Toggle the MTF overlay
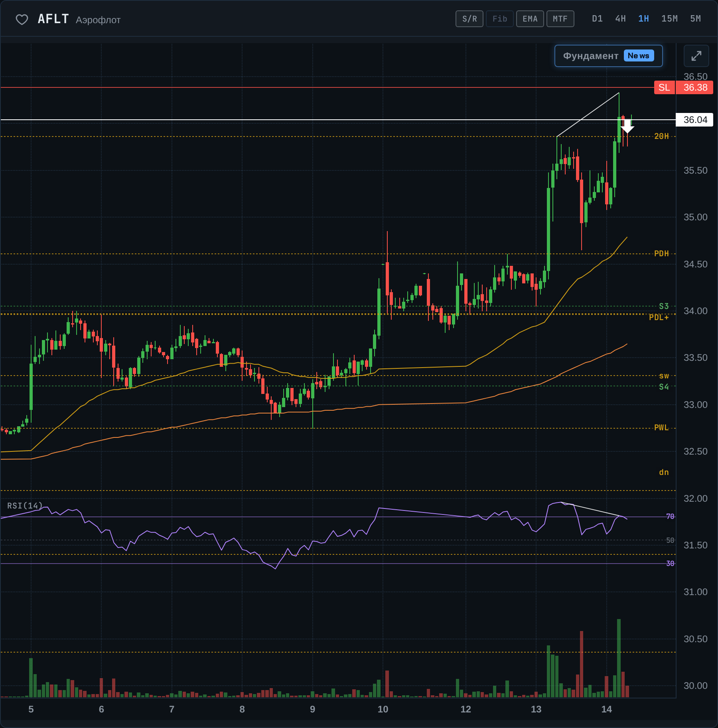The width and height of the screenshot is (718, 728). [560, 19]
